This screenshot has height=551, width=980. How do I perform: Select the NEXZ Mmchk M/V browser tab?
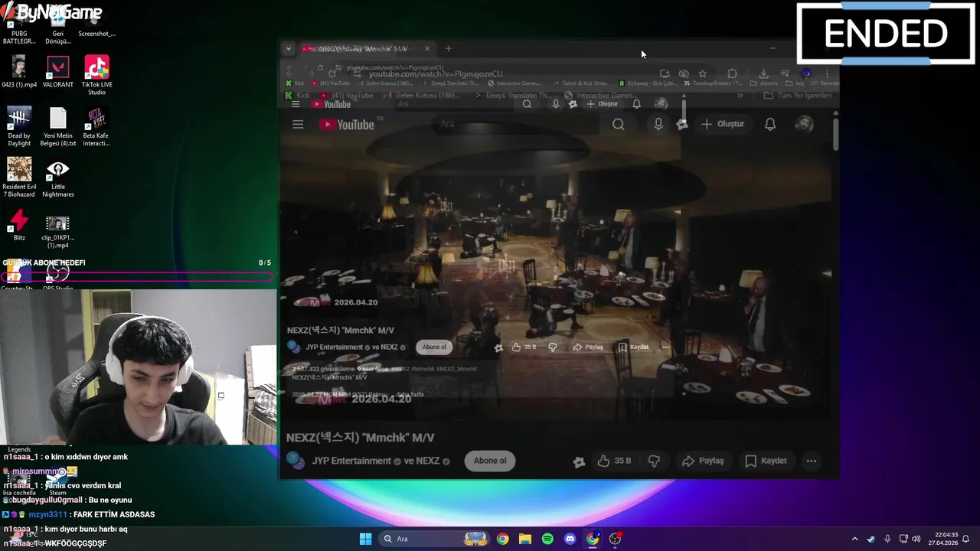[366, 48]
